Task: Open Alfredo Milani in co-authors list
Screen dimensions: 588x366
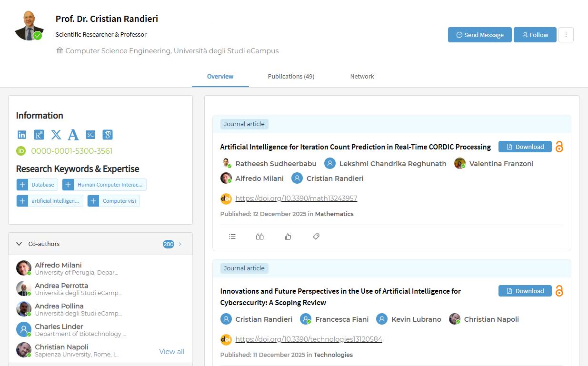Action: (58, 265)
